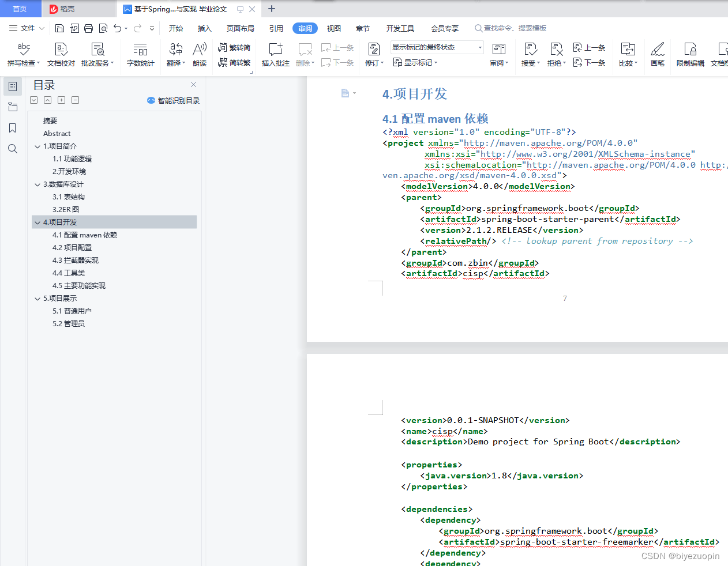
Task: Click the print icon in quick access toolbar
Action: point(88,28)
